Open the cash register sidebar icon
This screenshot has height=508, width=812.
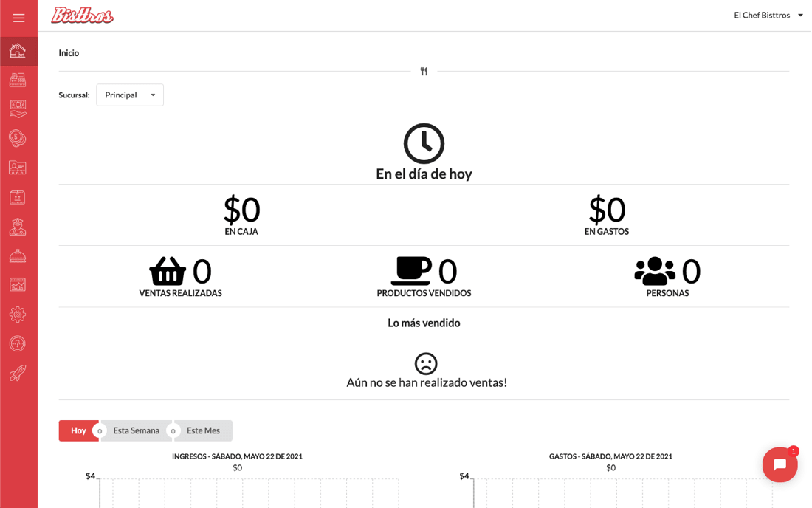18,80
